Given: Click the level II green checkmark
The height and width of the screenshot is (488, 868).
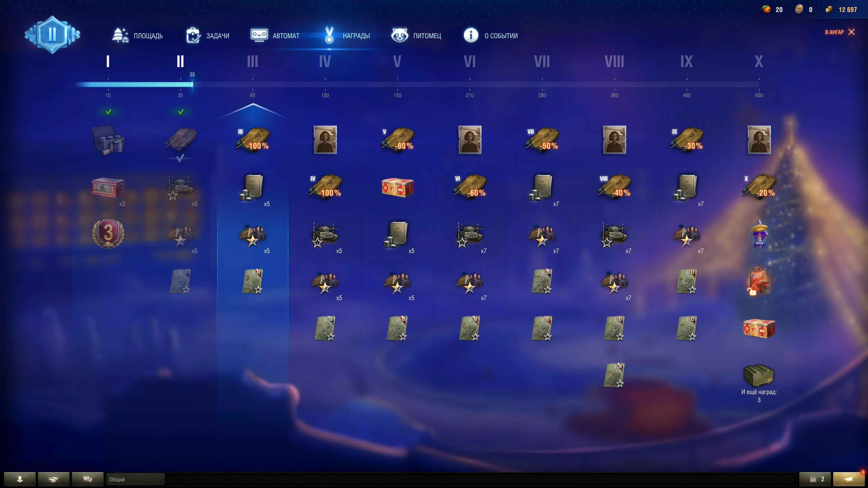Looking at the screenshot, I should (x=181, y=112).
